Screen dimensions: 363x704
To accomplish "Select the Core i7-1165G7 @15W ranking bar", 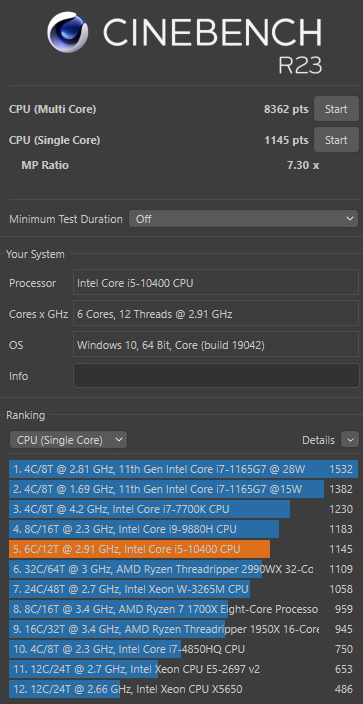I will click(x=183, y=489).
